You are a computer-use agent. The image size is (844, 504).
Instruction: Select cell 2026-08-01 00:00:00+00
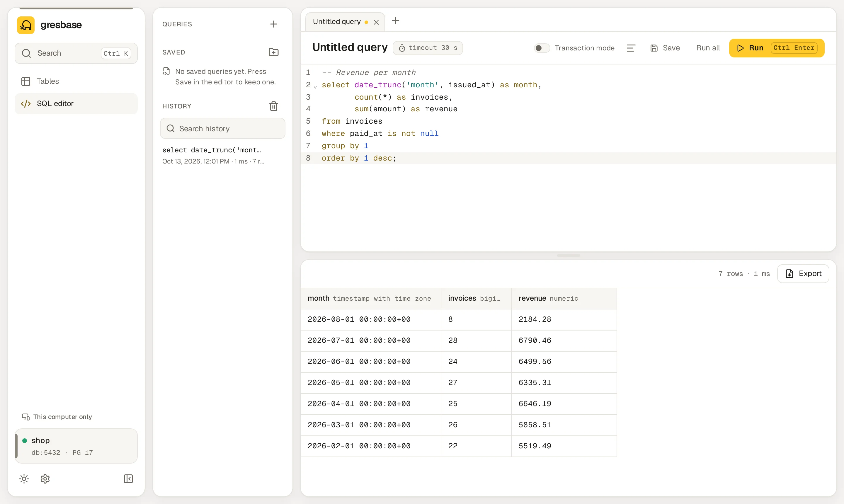(370, 319)
